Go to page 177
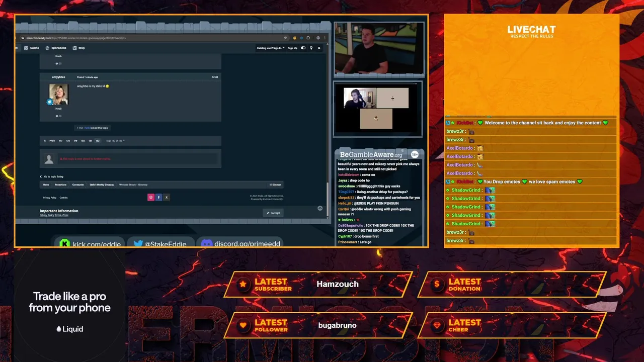 pyautogui.click(x=61, y=141)
